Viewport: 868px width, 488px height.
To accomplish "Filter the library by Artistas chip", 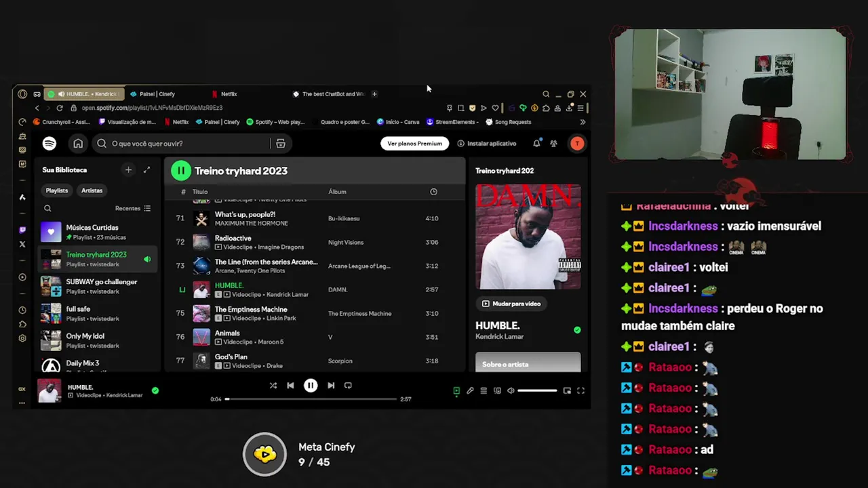I will point(92,191).
